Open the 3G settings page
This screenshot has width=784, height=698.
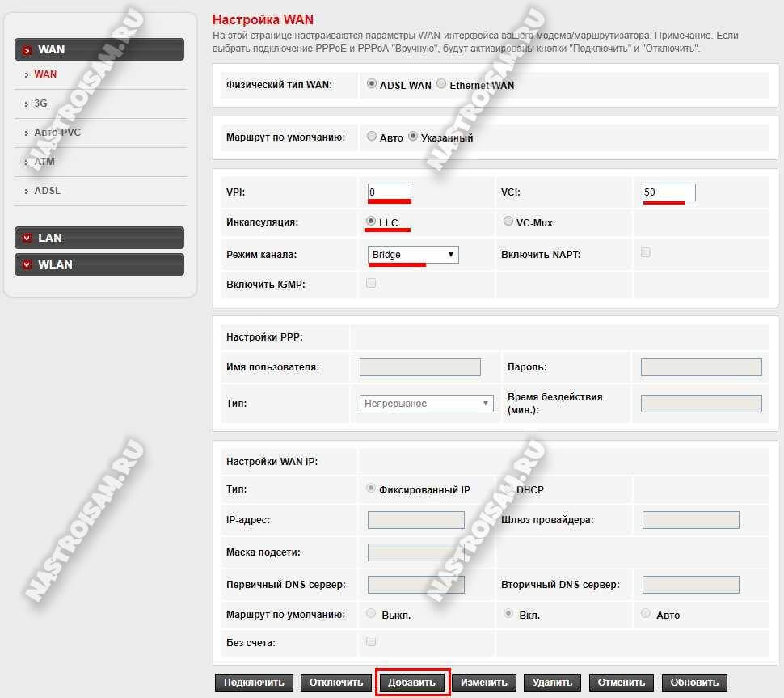[x=40, y=104]
